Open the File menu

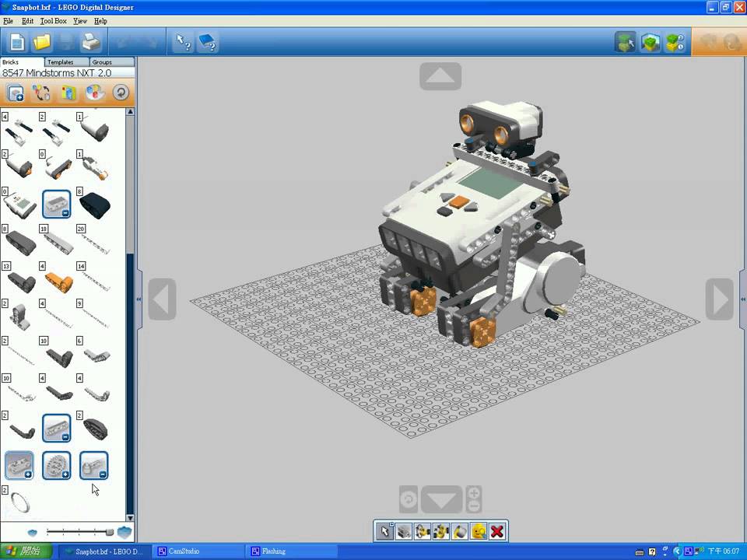(x=8, y=21)
